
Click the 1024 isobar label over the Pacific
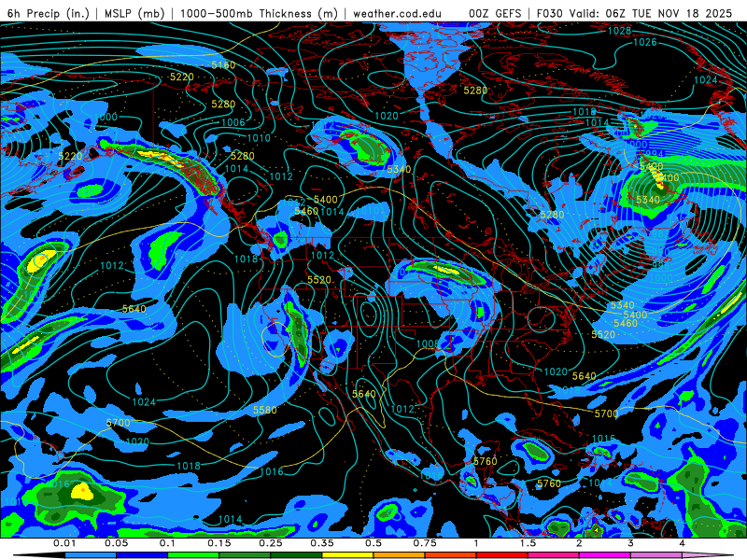coord(144,402)
